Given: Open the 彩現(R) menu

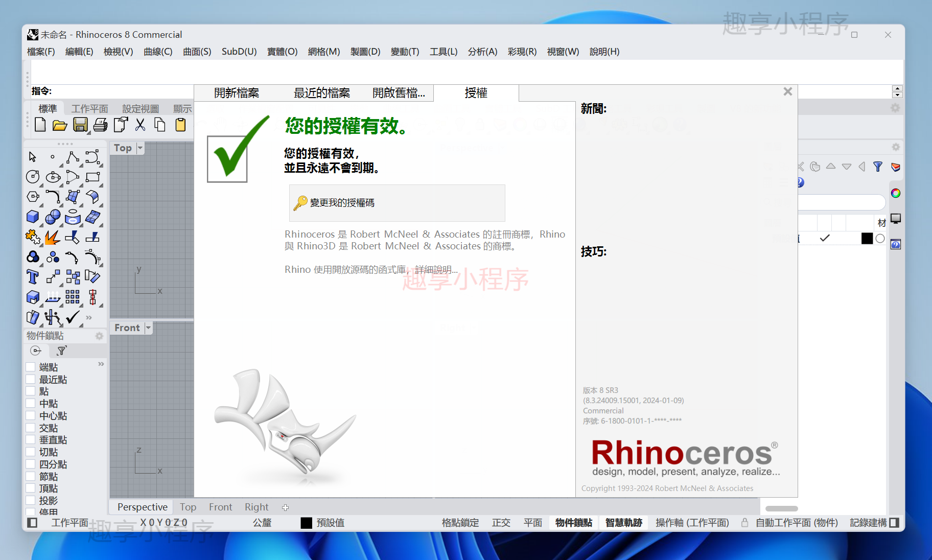Looking at the screenshot, I should point(522,52).
